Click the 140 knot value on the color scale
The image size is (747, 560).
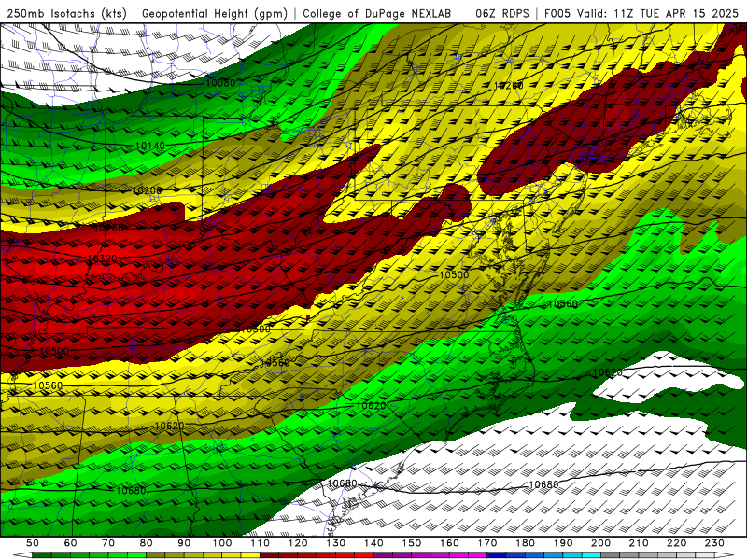[373, 543]
